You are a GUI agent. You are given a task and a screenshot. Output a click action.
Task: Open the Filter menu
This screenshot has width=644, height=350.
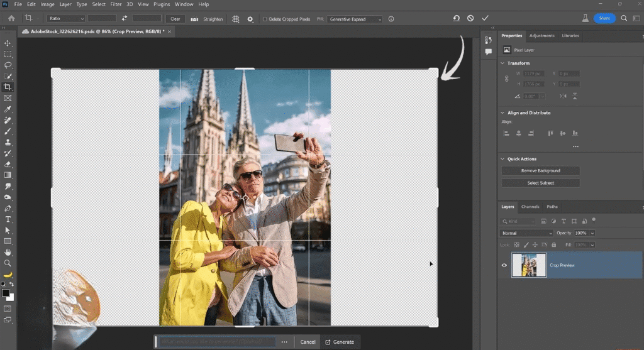tap(116, 4)
